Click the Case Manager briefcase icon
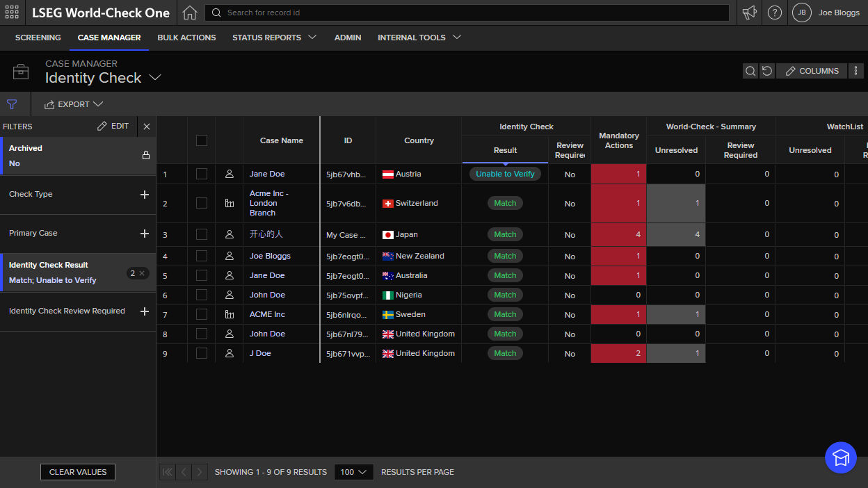Image resolution: width=868 pixels, height=488 pixels. tap(21, 71)
